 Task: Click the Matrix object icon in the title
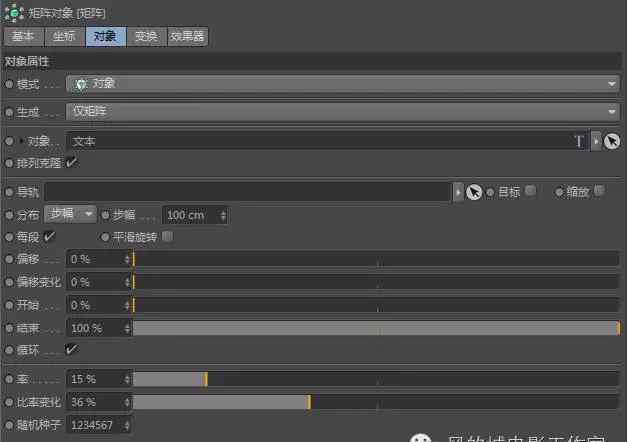coord(14,12)
